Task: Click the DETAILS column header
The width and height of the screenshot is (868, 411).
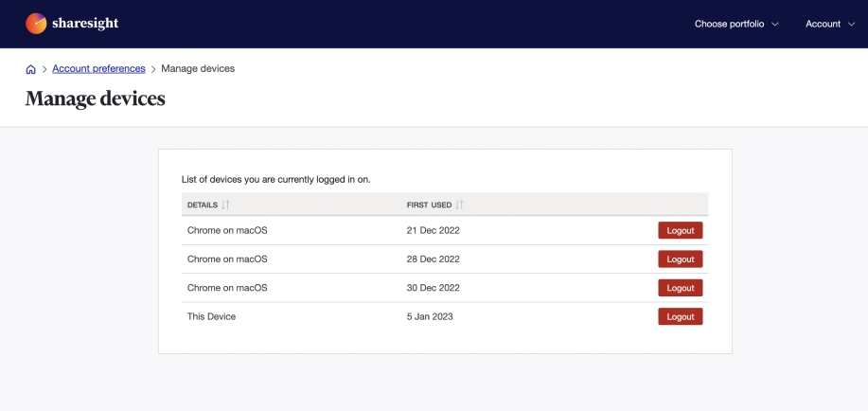Action: [202, 205]
